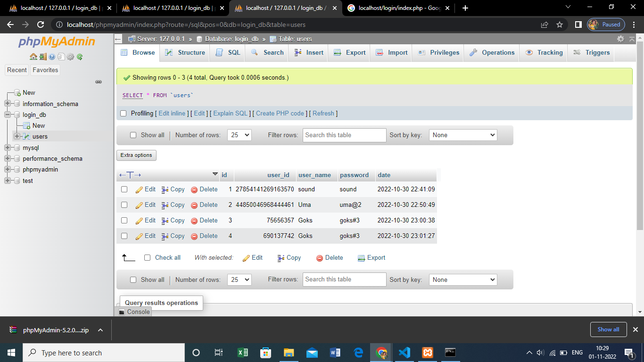Enable the Profiling checkbox
This screenshot has height=362, width=644.
coord(123,113)
